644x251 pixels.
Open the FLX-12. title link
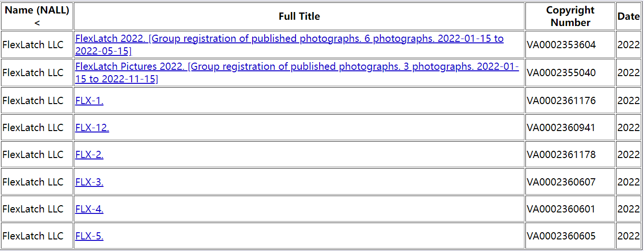(x=92, y=128)
